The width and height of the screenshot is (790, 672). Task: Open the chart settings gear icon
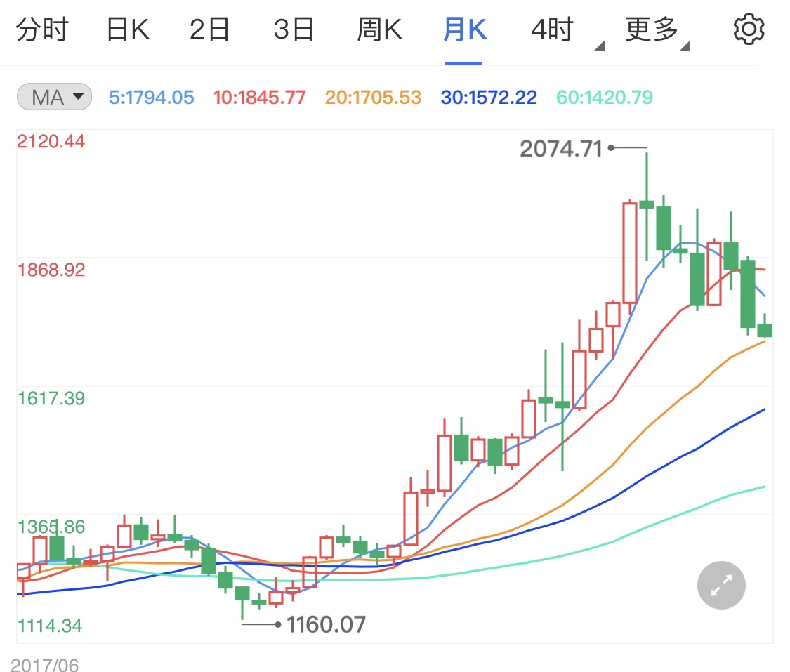[749, 29]
